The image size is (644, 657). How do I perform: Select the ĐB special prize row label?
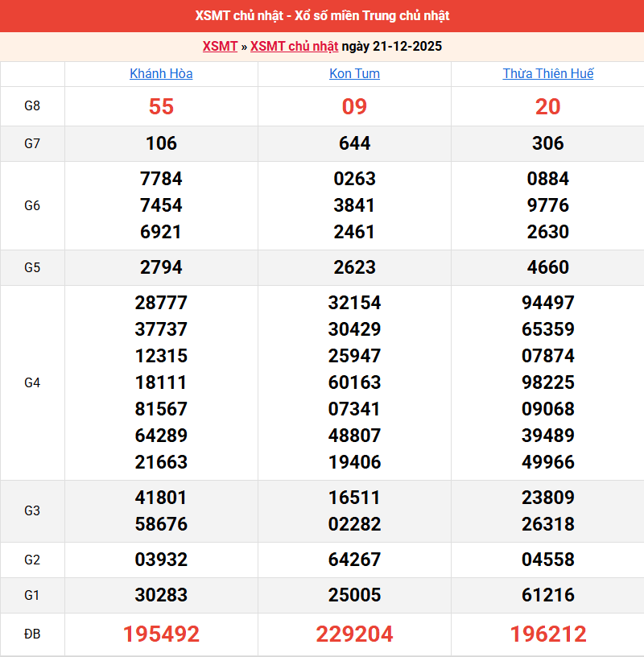32,634
